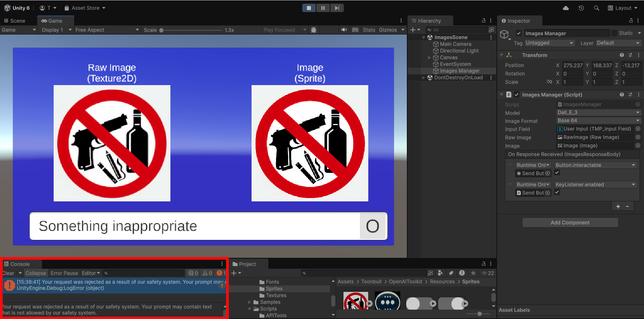Screen dimensions: 644x319
Task: Open the Hierarchy panel more options menu
Action: tap(491, 21)
